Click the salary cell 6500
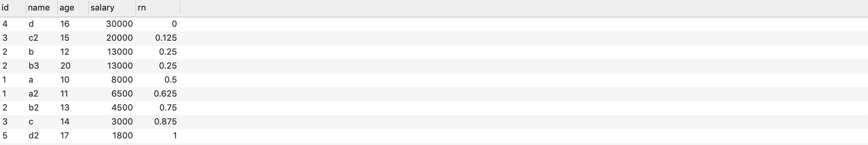868x145 pixels. [112, 94]
